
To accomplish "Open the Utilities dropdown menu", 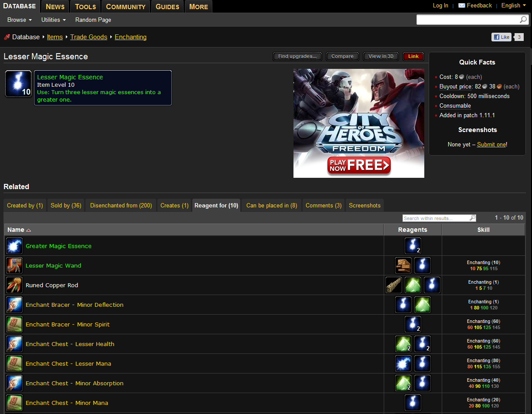I will (53, 20).
